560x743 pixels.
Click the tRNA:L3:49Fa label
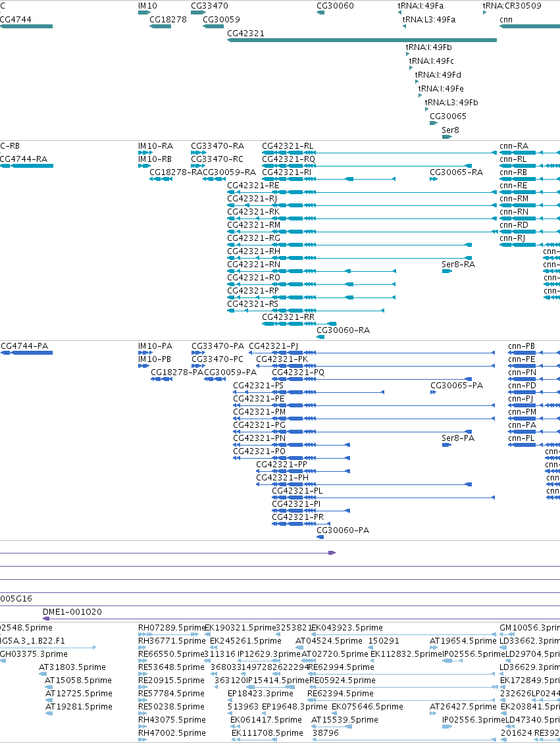tap(429, 20)
